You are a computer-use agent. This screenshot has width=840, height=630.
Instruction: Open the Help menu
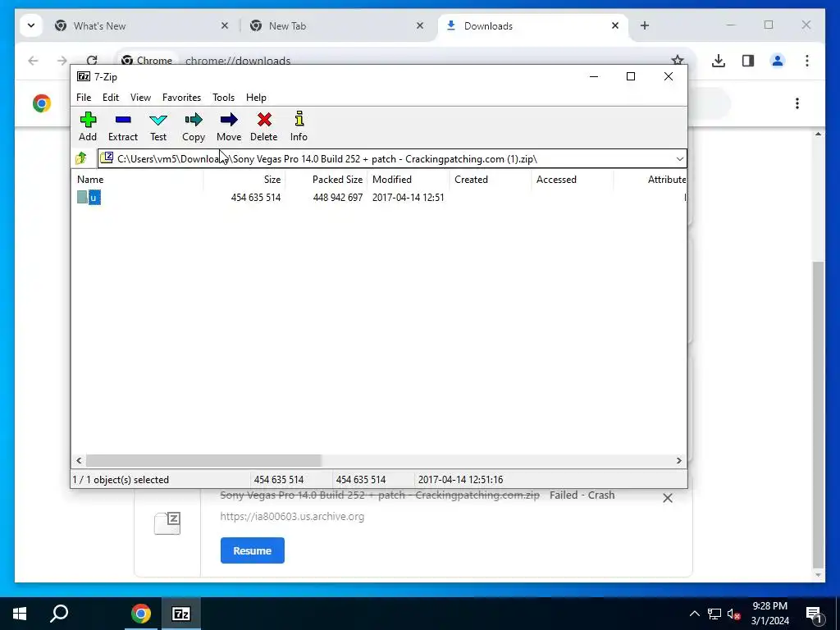click(x=256, y=98)
